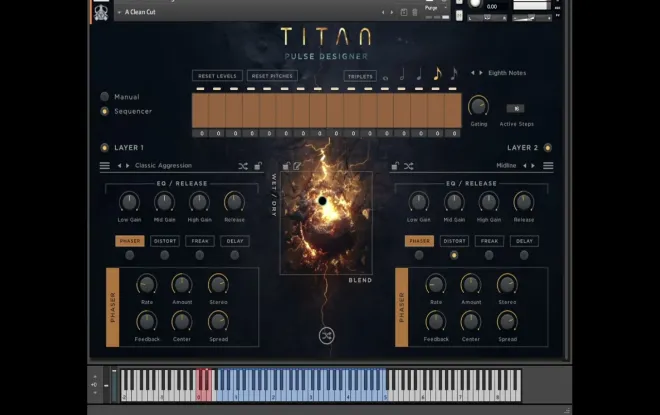Screen dimensions: 660x415
Task: Click the Gating knob
Action: 479,106
